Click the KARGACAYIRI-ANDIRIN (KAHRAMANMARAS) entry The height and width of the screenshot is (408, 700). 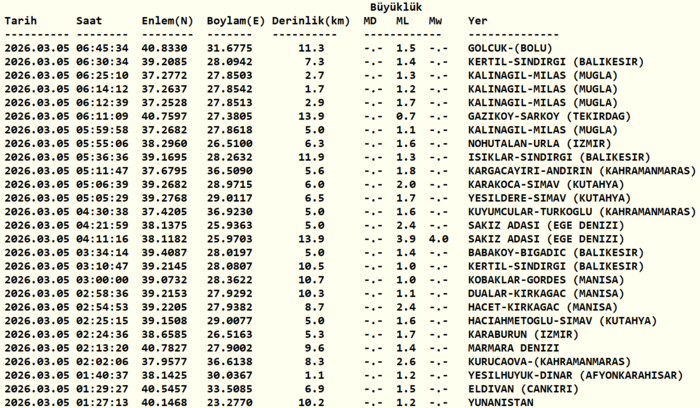571,171
